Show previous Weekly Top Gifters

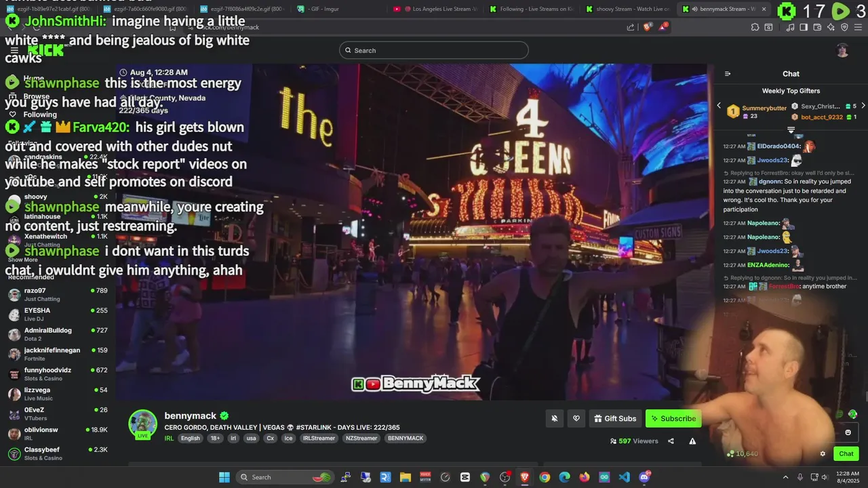coord(719,106)
